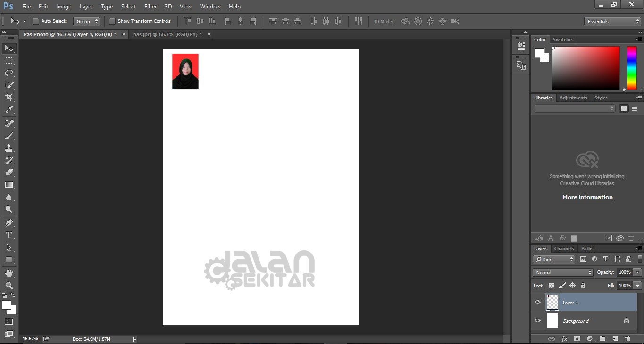Viewport: 644px width, 344px height.
Task: Open the Essentials workspace dropdown
Action: [612, 21]
